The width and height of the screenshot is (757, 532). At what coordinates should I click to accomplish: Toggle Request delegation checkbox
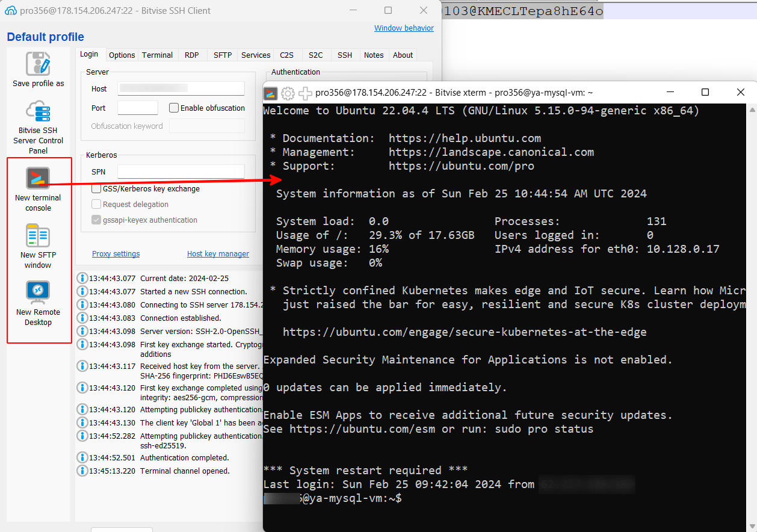click(96, 205)
